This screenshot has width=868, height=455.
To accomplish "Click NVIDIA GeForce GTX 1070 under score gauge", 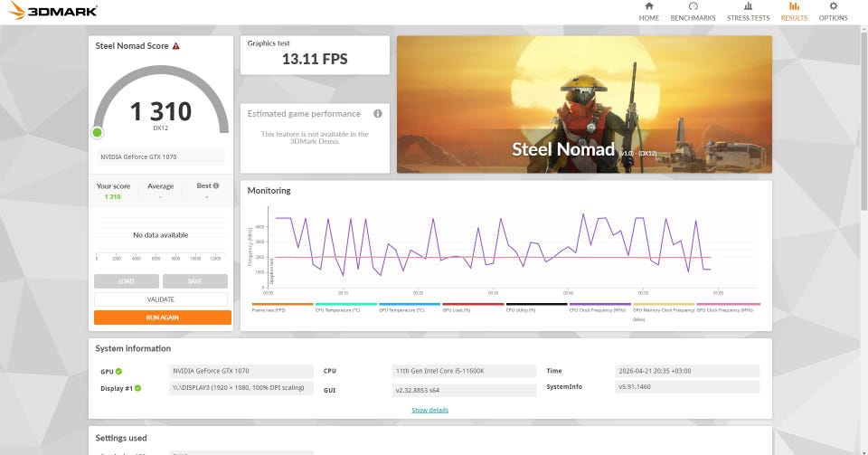I will [161, 156].
